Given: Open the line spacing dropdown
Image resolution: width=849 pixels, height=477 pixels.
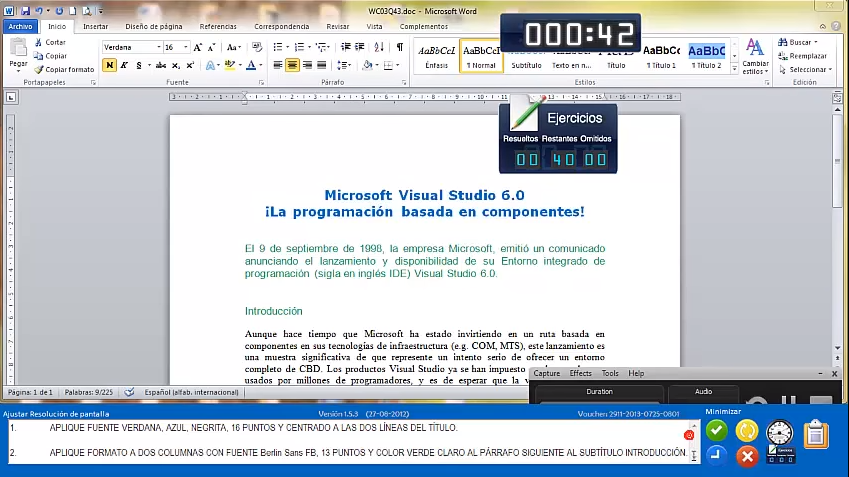Looking at the screenshot, I should click(344, 65).
